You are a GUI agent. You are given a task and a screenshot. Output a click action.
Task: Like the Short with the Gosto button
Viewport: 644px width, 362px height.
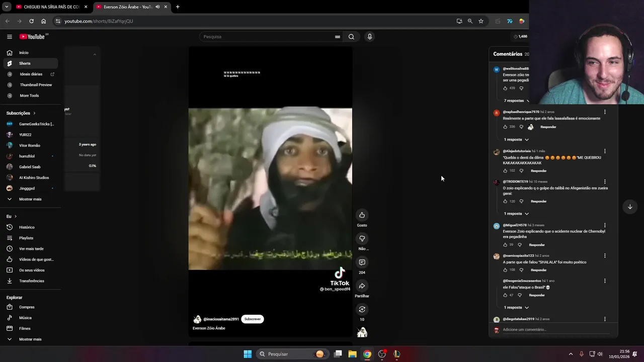click(362, 215)
